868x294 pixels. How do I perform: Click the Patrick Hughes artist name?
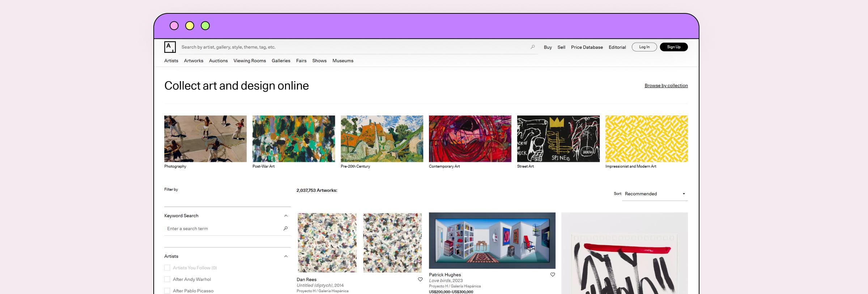tap(445, 275)
